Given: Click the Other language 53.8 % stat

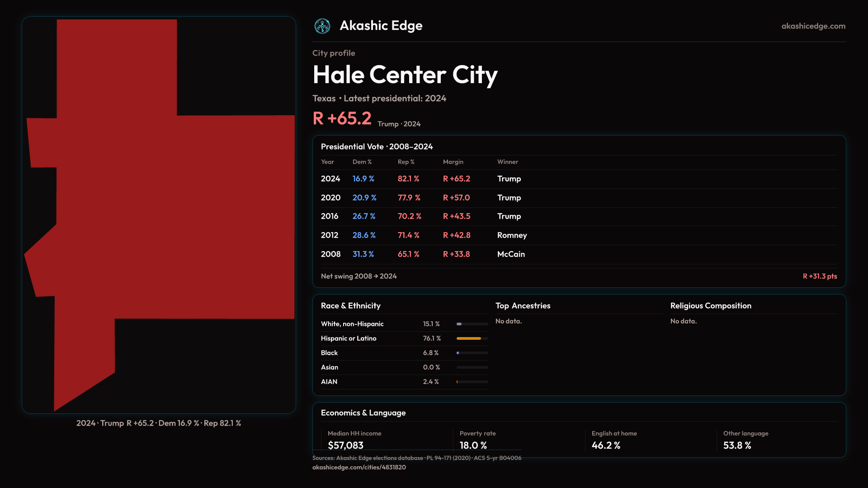Looking at the screenshot, I should pyautogui.click(x=737, y=445).
